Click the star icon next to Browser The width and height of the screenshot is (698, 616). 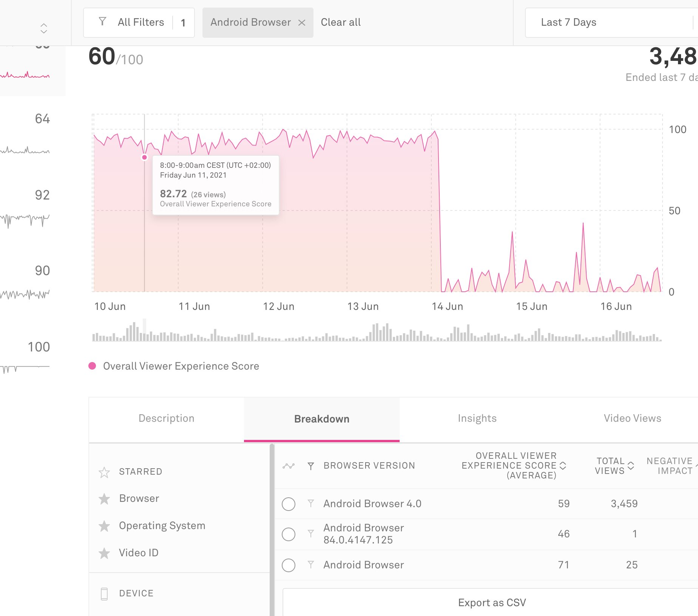pyautogui.click(x=104, y=499)
